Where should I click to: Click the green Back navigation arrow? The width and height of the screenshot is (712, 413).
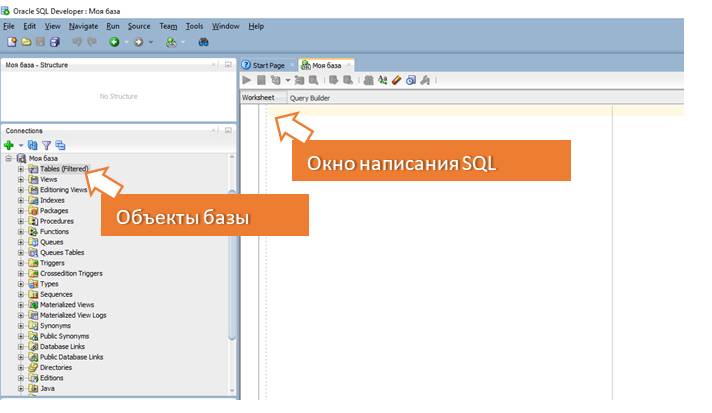(114, 42)
